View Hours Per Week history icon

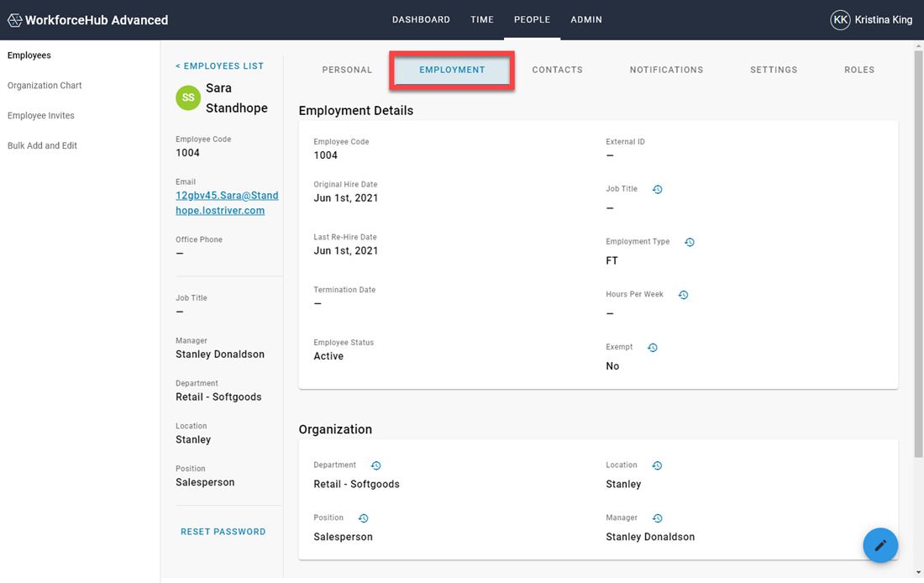coord(683,295)
